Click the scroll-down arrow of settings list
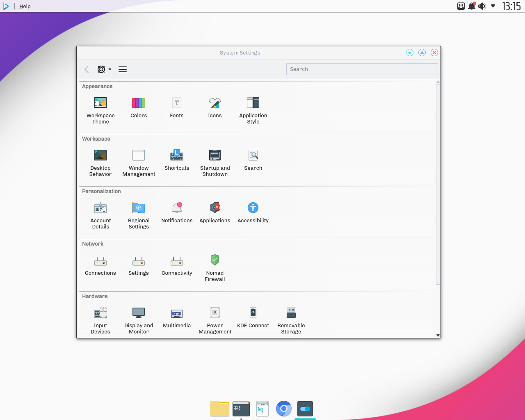 coord(438,336)
